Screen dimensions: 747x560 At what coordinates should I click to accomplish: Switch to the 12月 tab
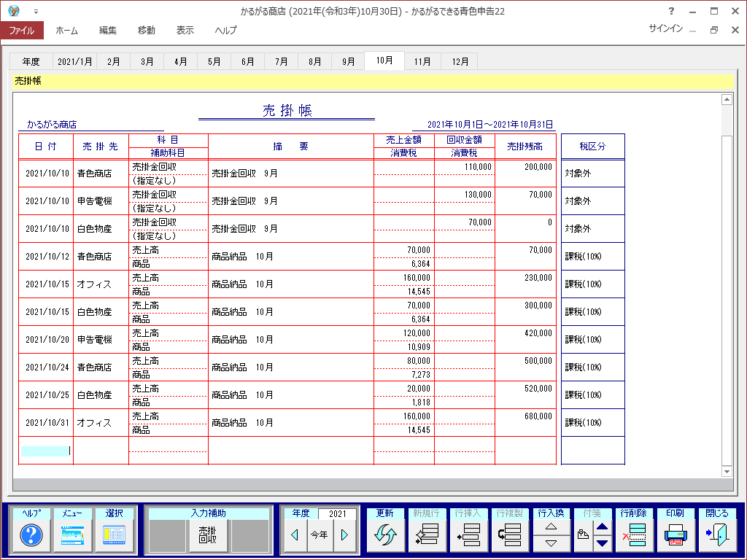click(460, 61)
